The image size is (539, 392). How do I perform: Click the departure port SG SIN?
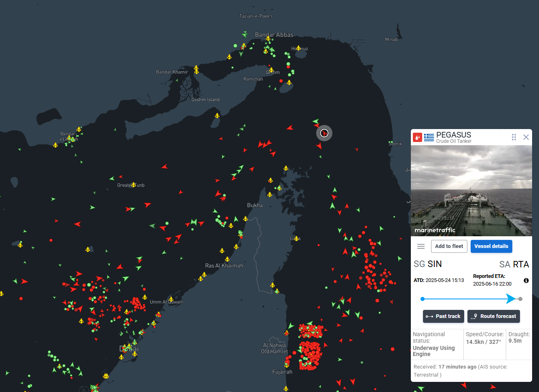pyautogui.click(x=428, y=264)
